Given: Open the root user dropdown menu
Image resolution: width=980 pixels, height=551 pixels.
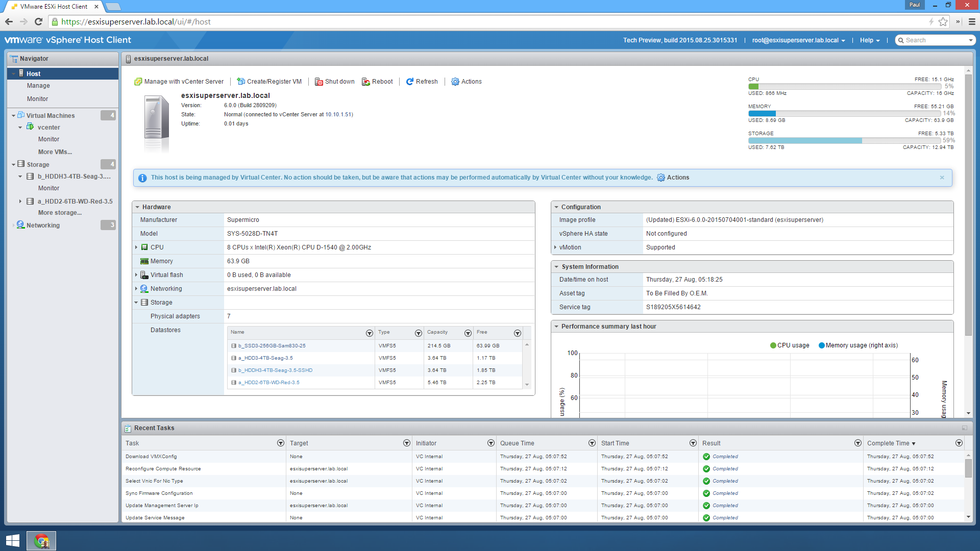Looking at the screenshot, I should [x=798, y=40].
